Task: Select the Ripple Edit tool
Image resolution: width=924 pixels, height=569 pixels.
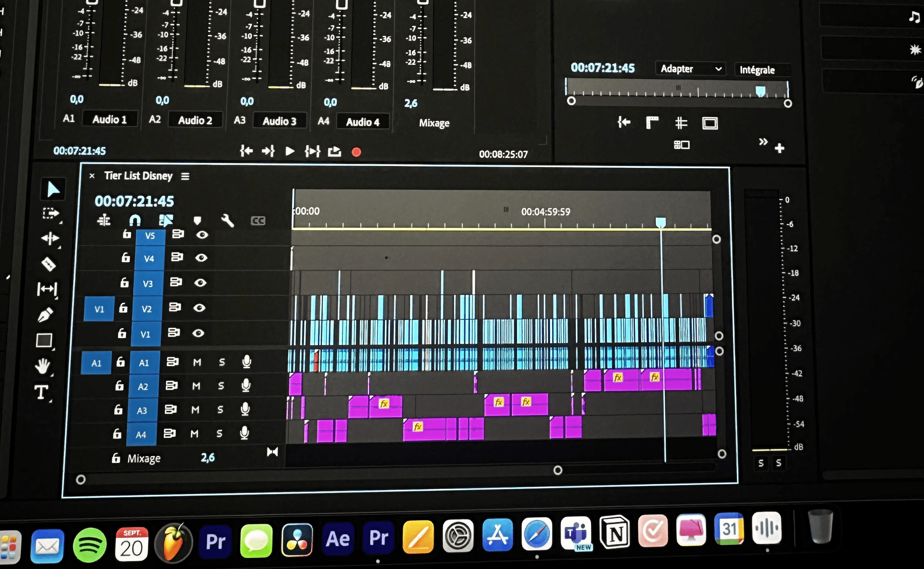Action: tap(50, 238)
